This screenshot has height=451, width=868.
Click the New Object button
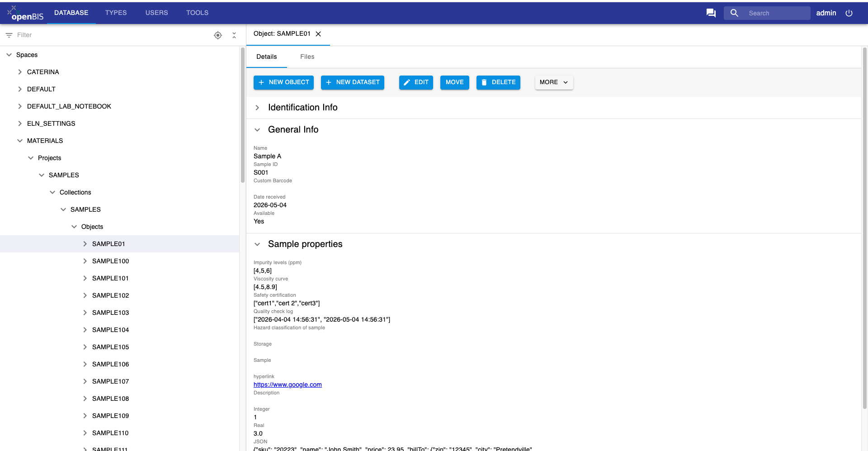(x=283, y=82)
